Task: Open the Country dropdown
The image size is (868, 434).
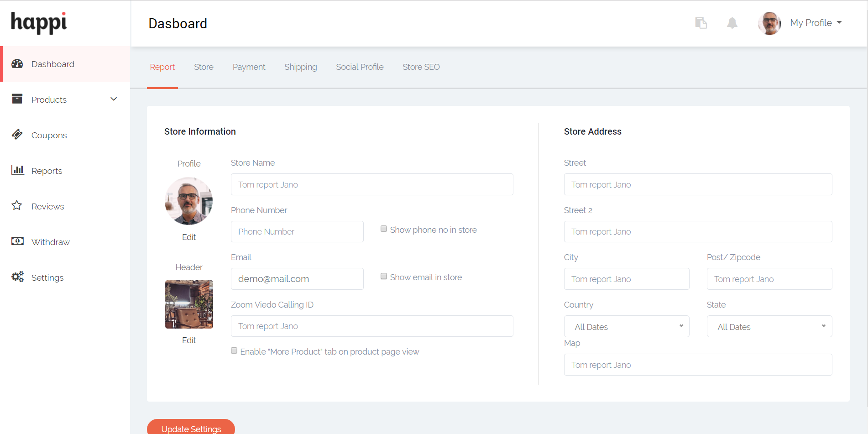Action: point(626,327)
